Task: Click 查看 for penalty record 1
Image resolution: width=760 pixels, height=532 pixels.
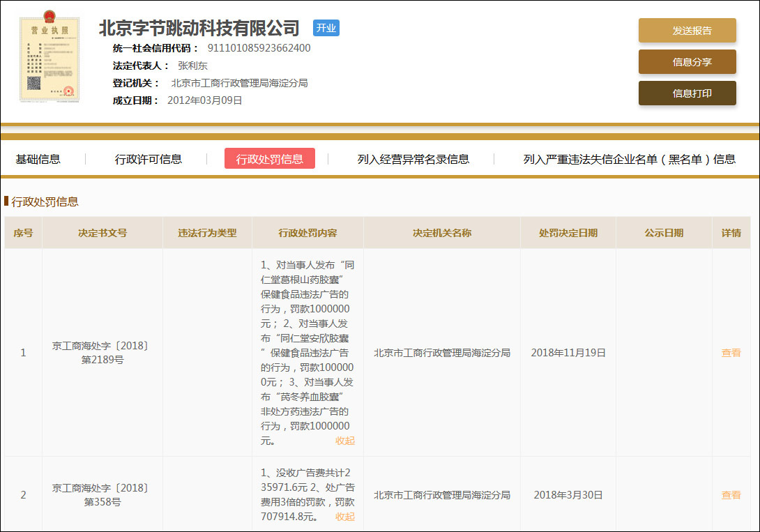Action: pos(731,353)
